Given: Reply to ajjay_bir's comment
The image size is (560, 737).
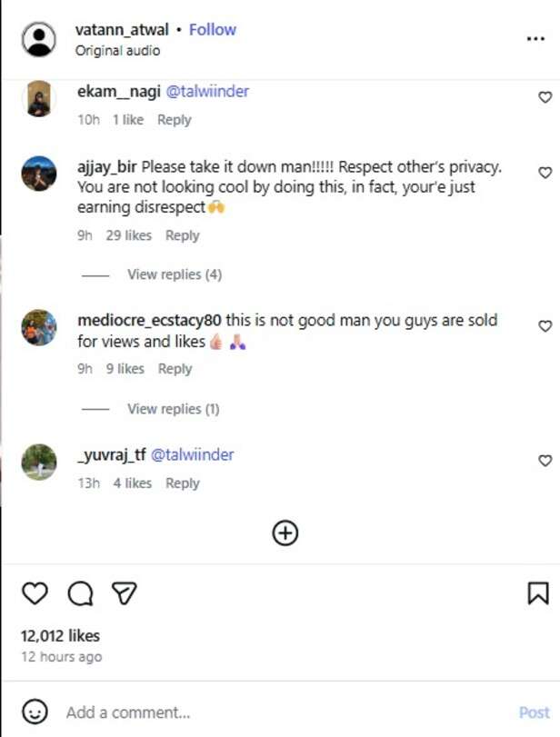Looking at the screenshot, I should [x=182, y=234].
